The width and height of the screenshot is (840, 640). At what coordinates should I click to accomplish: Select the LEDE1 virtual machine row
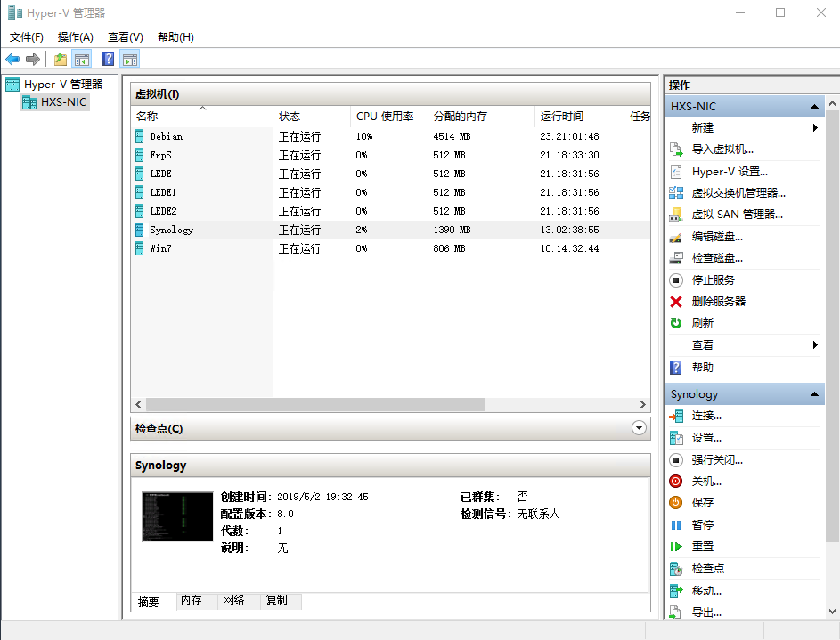[x=390, y=192]
